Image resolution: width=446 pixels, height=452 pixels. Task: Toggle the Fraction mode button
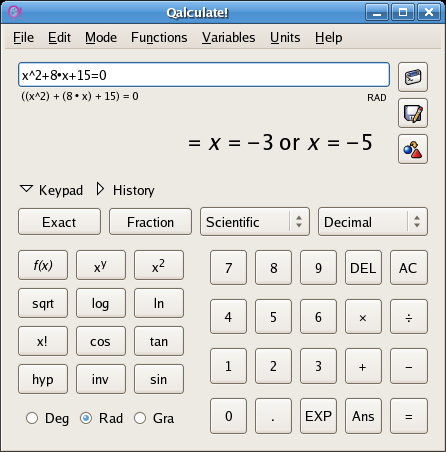(x=150, y=222)
